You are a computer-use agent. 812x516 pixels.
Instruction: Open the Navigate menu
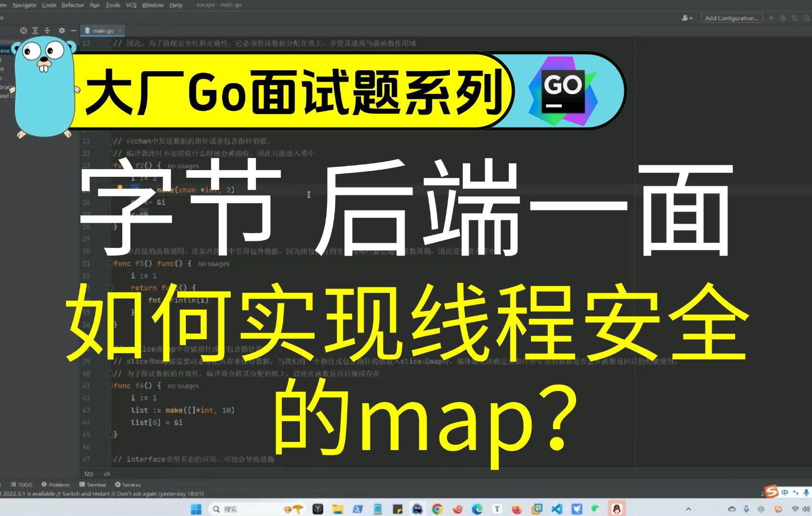tap(24, 5)
